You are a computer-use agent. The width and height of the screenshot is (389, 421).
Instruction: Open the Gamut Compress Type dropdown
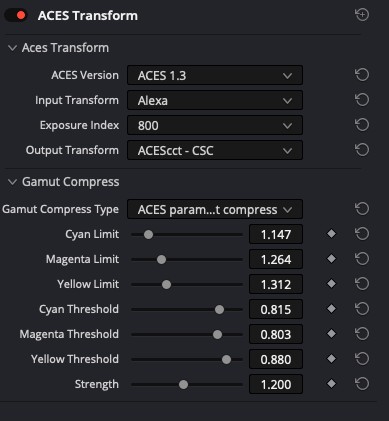click(215, 209)
